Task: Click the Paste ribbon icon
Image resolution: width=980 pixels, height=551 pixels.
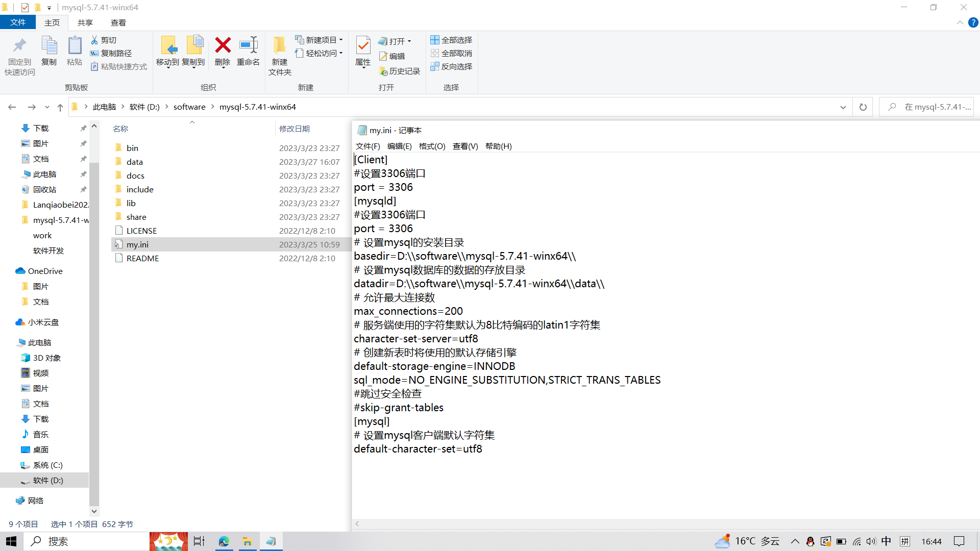Action: 75,45
